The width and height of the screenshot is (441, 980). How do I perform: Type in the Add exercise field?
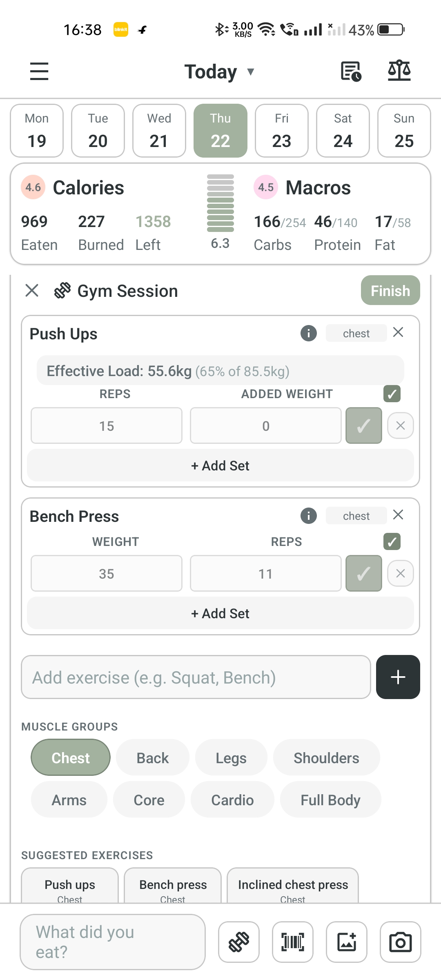(195, 677)
